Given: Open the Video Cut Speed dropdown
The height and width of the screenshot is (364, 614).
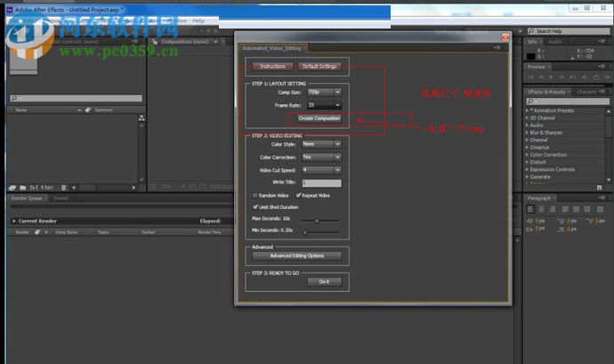Looking at the screenshot, I should [x=321, y=170].
